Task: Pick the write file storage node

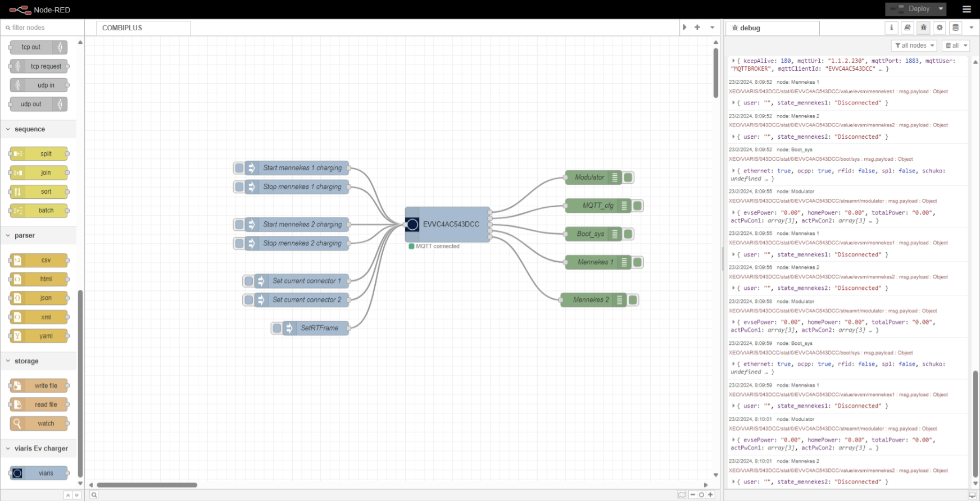Action: (39, 385)
